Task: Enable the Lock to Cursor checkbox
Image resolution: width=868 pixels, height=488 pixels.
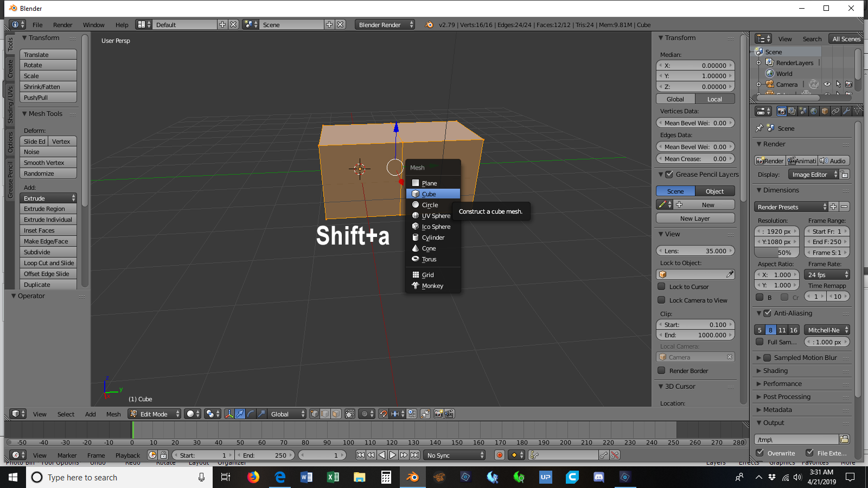Action: coord(661,286)
